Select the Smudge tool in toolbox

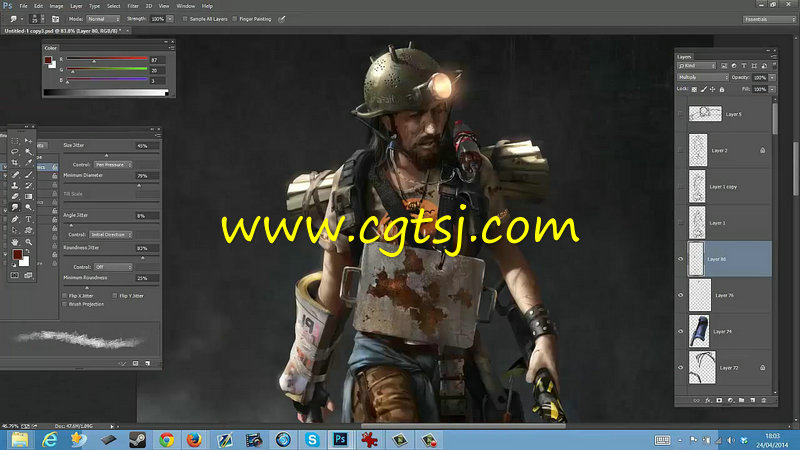point(15,208)
